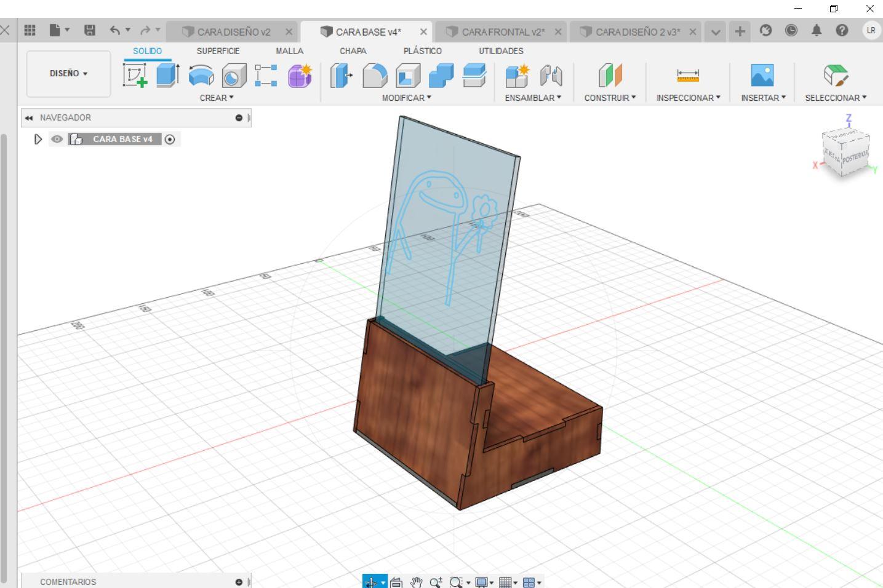This screenshot has width=883, height=588.
Task: Expand the COMENTARIOS panel plus button
Action: tap(239, 582)
